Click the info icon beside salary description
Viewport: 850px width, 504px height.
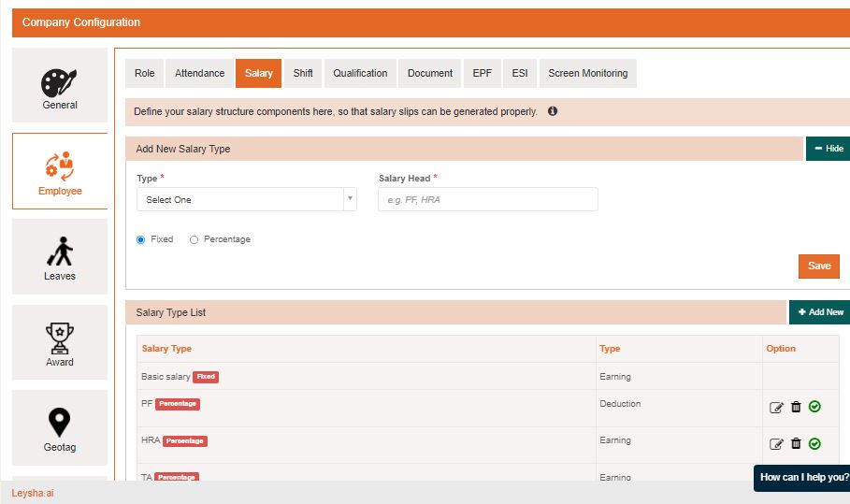pos(553,111)
